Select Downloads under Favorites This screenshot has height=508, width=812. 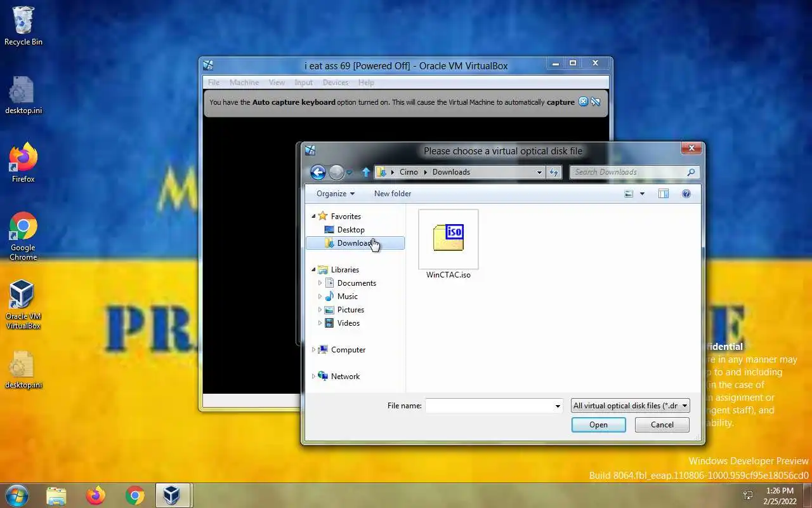click(x=355, y=243)
